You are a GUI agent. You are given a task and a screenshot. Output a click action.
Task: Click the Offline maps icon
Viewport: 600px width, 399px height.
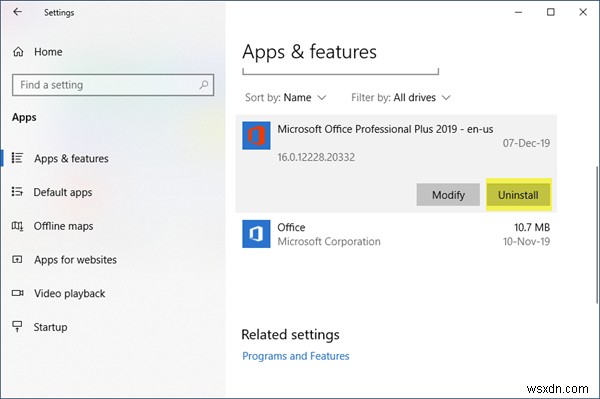coord(17,226)
